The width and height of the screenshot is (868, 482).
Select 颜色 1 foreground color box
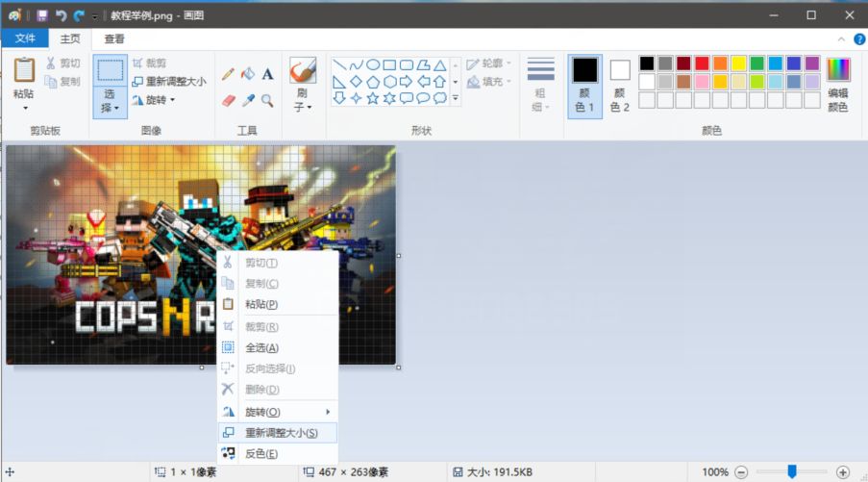[584, 87]
